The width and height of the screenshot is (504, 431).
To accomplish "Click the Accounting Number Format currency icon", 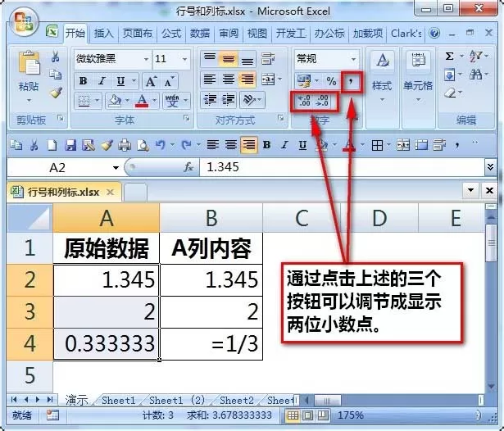I will coord(304,81).
